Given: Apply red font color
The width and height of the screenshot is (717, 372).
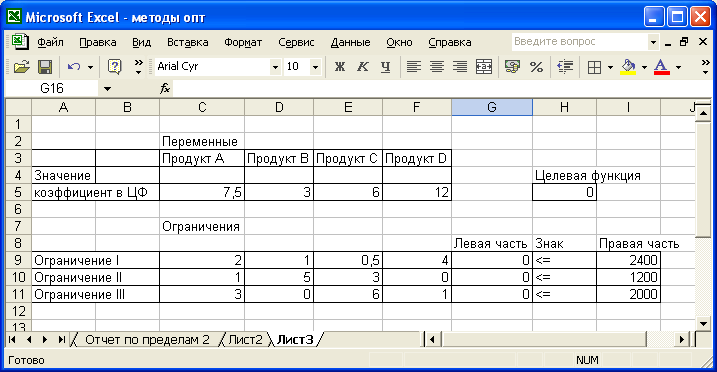Looking at the screenshot, I should tap(662, 67).
